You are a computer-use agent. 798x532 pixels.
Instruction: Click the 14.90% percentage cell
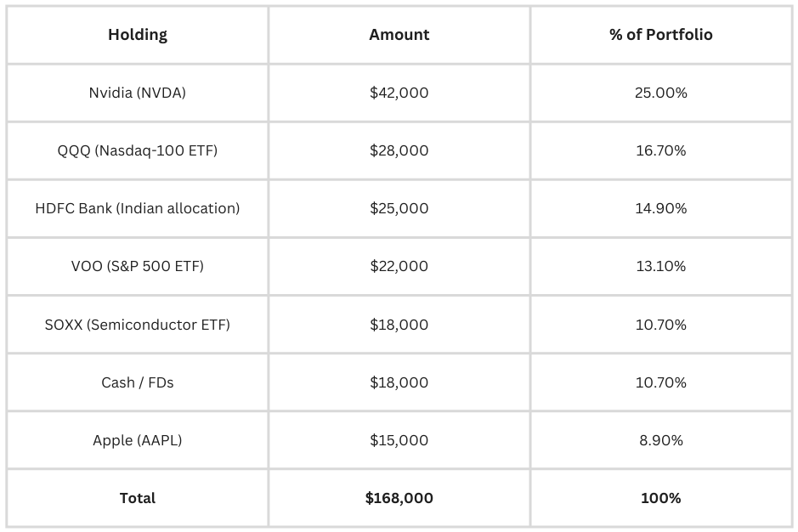click(x=660, y=208)
